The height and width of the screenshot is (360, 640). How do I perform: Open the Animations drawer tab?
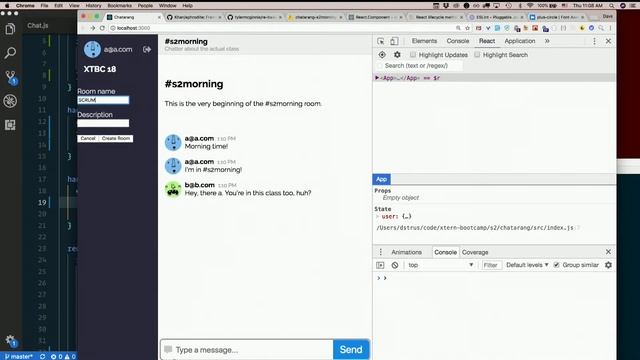(x=406, y=252)
